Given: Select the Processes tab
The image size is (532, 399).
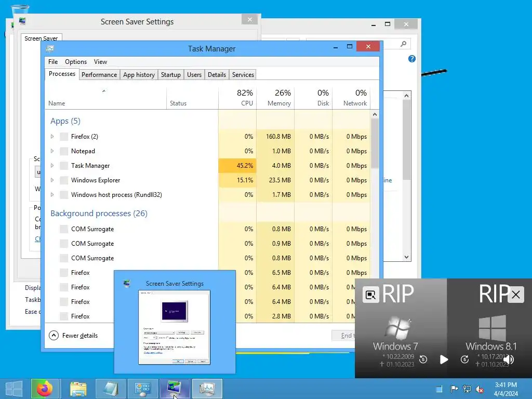Looking at the screenshot, I should pos(62,74).
